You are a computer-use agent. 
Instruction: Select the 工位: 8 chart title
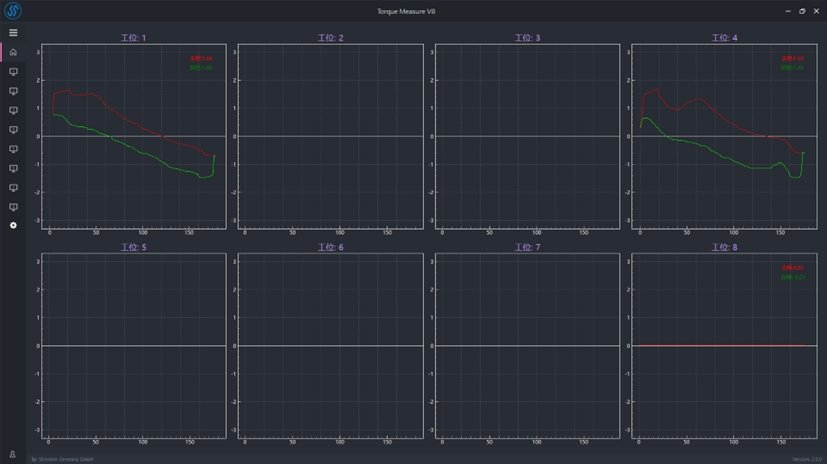pos(725,247)
